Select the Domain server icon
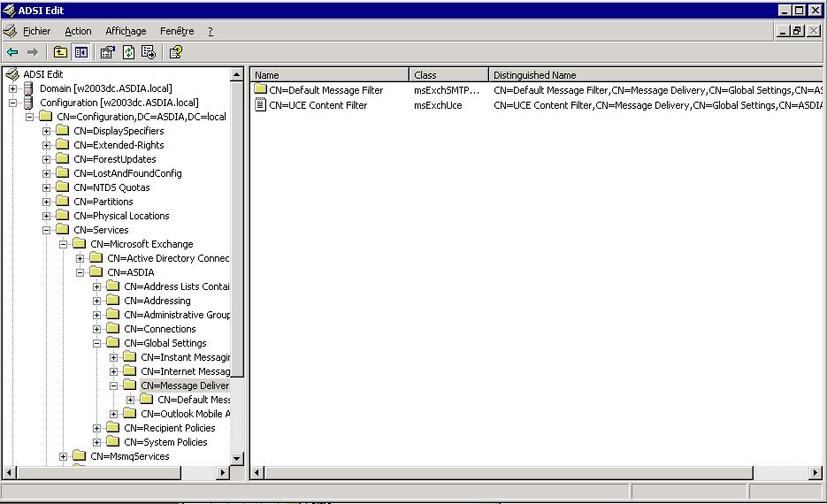 [x=28, y=88]
